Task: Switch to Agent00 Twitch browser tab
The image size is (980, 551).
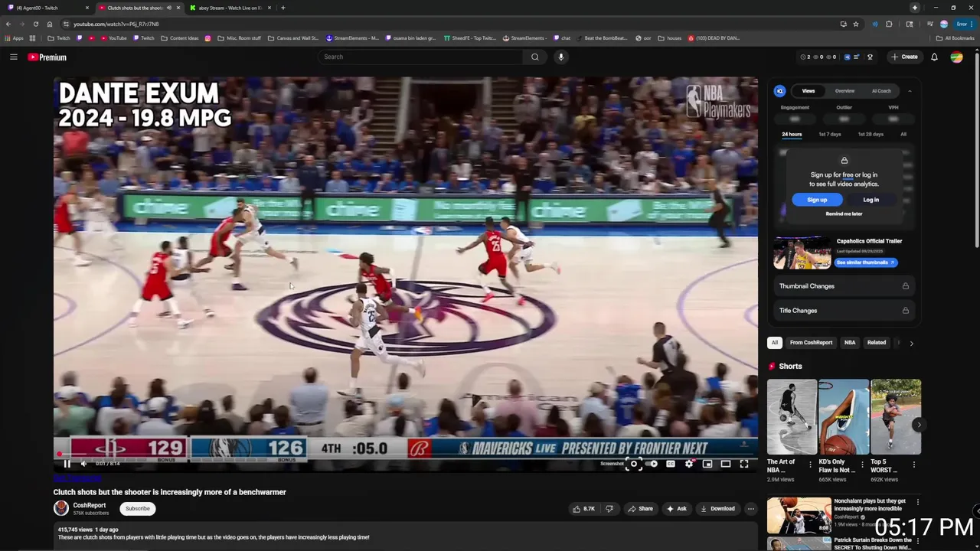Action: [46, 8]
